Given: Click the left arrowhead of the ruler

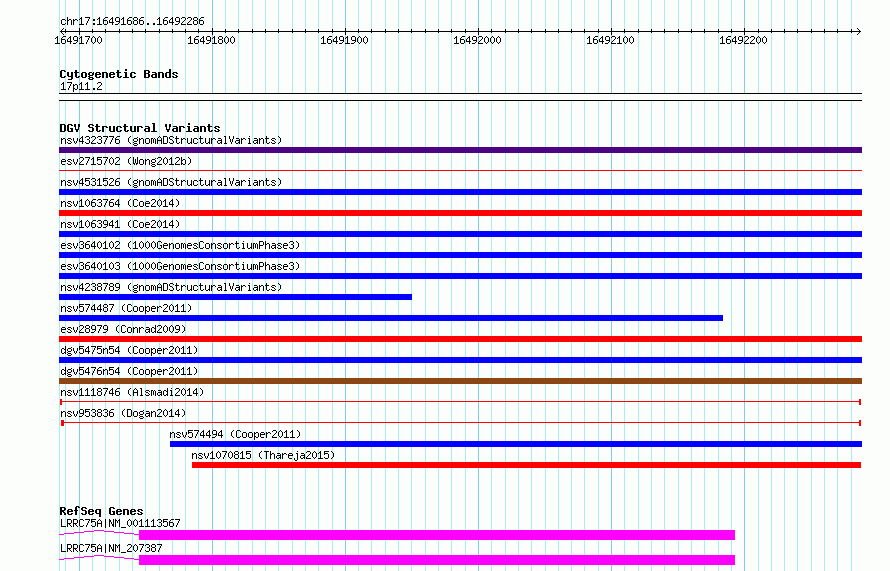Looking at the screenshot, I should 63,32.
